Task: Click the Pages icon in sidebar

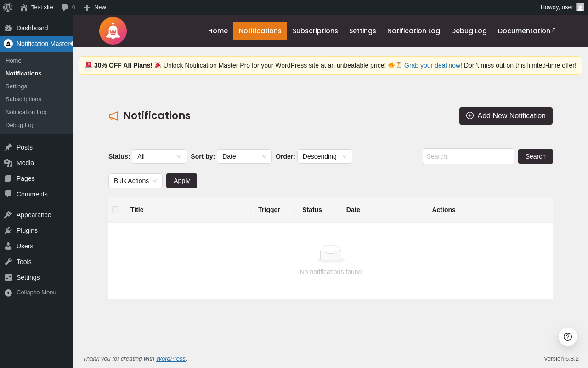Action: coord(8,178)
